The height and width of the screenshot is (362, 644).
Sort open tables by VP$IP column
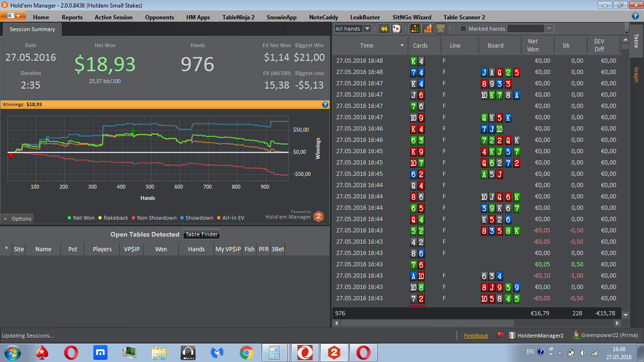(x=131, y=249)
